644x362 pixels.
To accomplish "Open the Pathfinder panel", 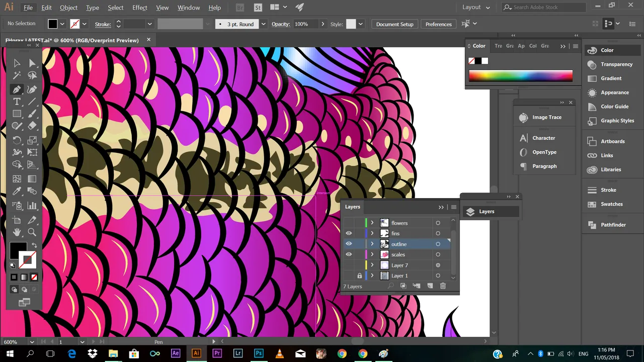I will [613, 225].
